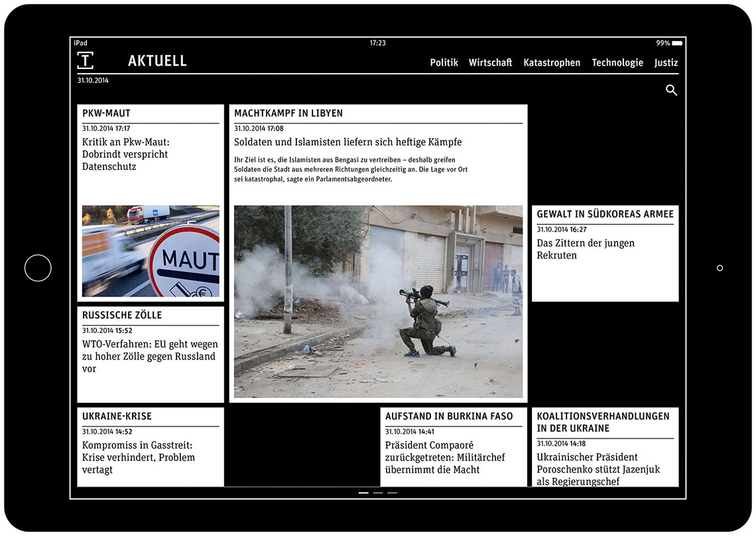
Task: Tap the timestamp 31.10.2014 15:52
Action: point(107,330)
